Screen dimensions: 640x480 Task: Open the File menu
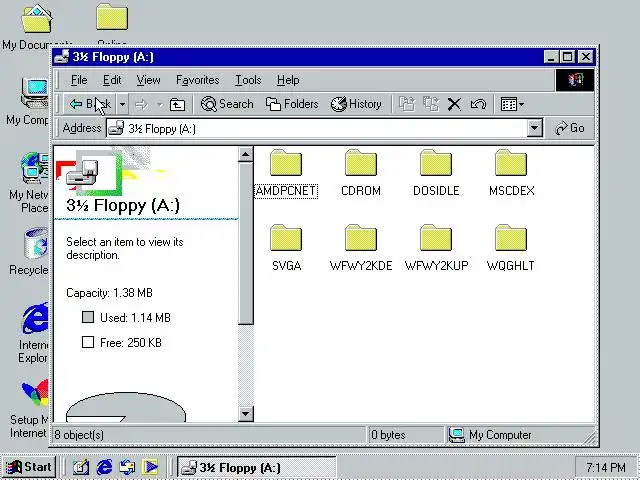pyautogui.click(x=79, y=80)
